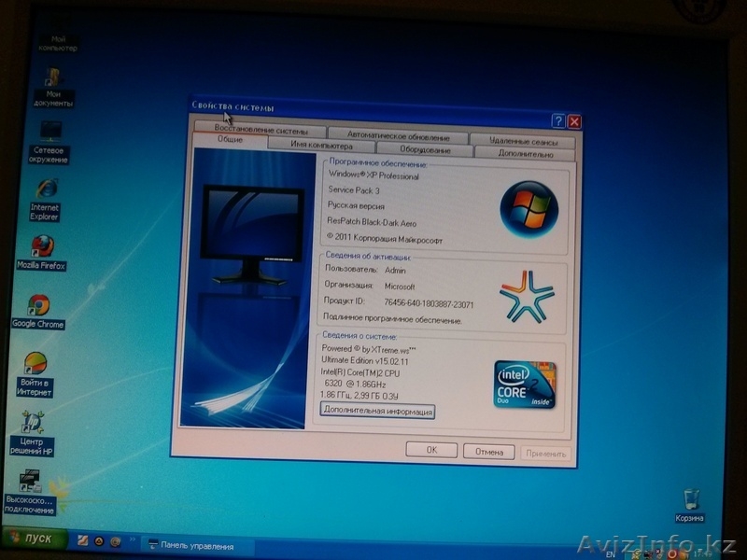The height and width of the screenshot is (560, 747).
Task: Open the Пуск start menu
Action: 35,539
